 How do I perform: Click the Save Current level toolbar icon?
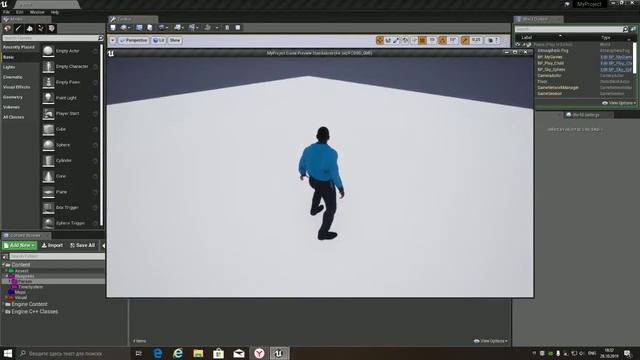point(113,27)
